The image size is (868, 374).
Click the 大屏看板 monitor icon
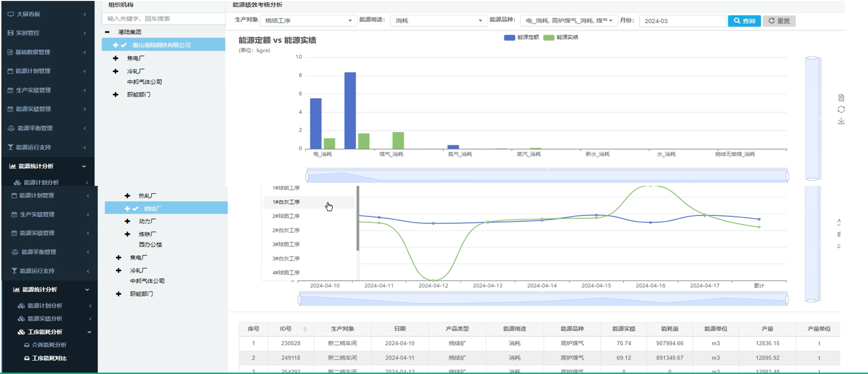tap(11, 14)
